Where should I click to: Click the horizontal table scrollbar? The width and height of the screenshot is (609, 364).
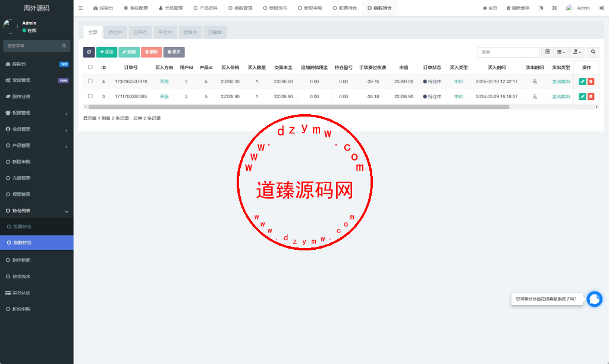299,107
